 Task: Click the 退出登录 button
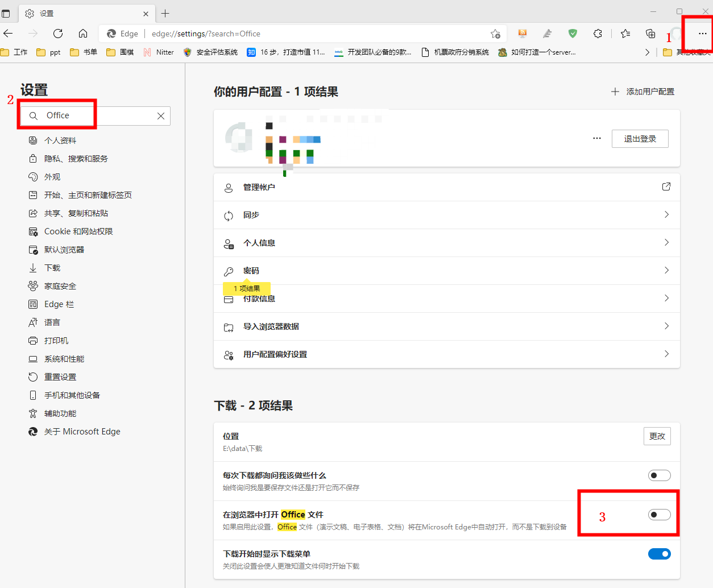[x=640, y=138]
